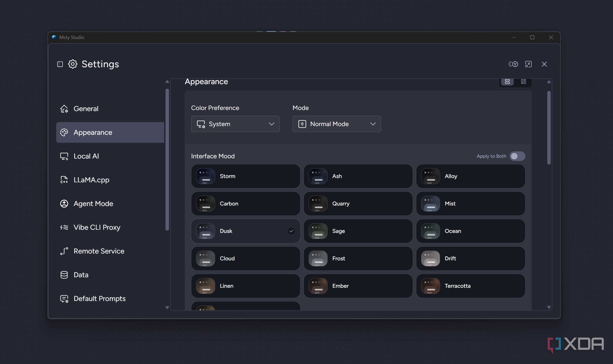Image resolution: width=613 pixels, height=364 pixels.
Task: Select the Ember mood option
Action: click(358, 286)
